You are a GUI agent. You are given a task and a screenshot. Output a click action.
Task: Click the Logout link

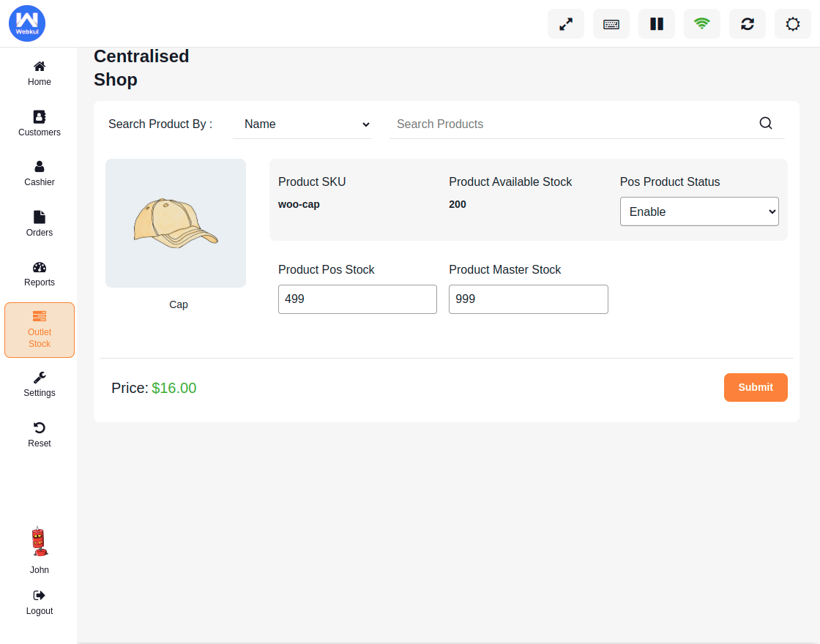[40, 602]
